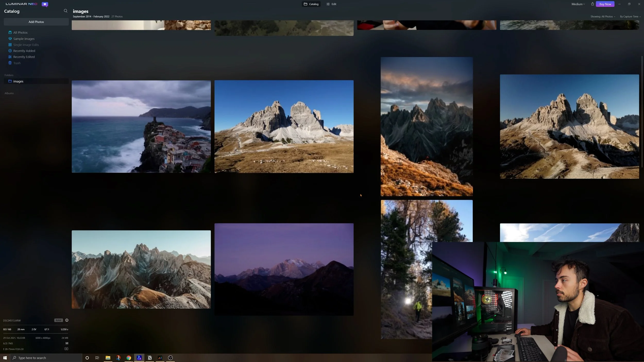Open the purple heart feedback icon
The height and width of the screenshot is (362, 644).
pyautogui.click(x=45, y=4)
